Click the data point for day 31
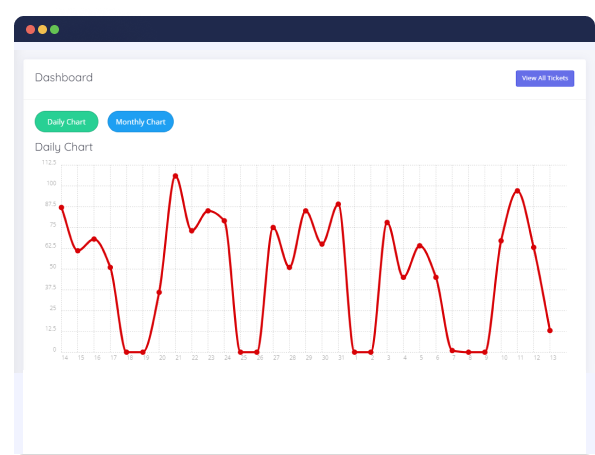The width and height of the screenshot is (595, 455). pos(338,204)
